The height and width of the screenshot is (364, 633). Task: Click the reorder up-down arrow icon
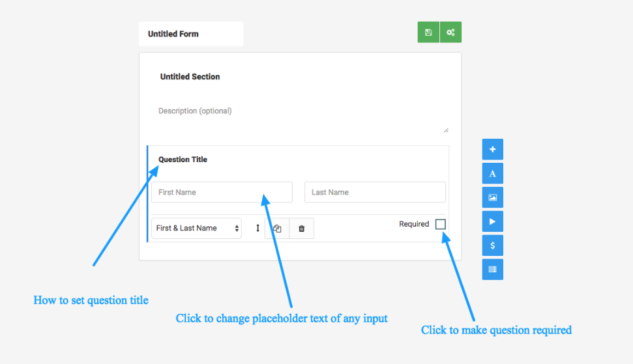click(258, 228)
